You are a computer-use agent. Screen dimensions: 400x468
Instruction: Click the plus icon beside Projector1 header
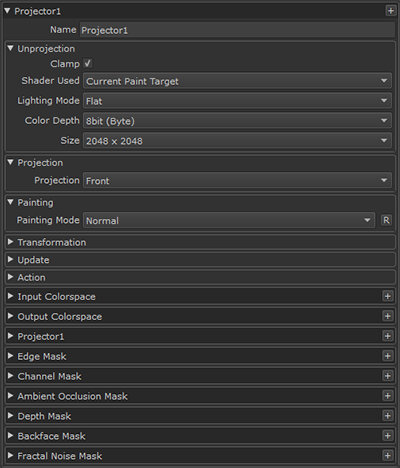(x=390, y=11)
